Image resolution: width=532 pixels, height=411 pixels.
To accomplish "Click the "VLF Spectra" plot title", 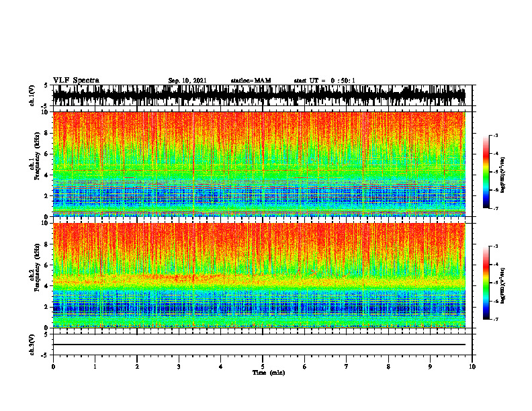I will click(x=76, y=81).
